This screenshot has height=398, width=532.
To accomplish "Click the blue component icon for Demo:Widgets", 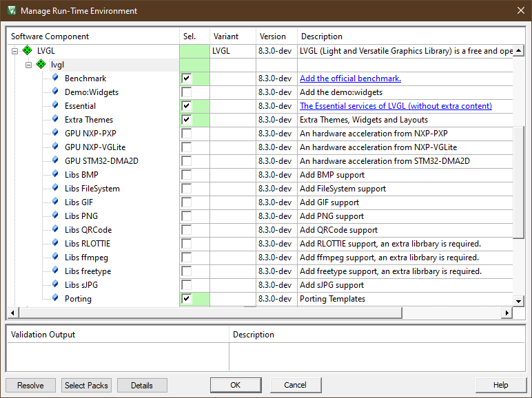I will pyautogui.click(x=55, y=92).
